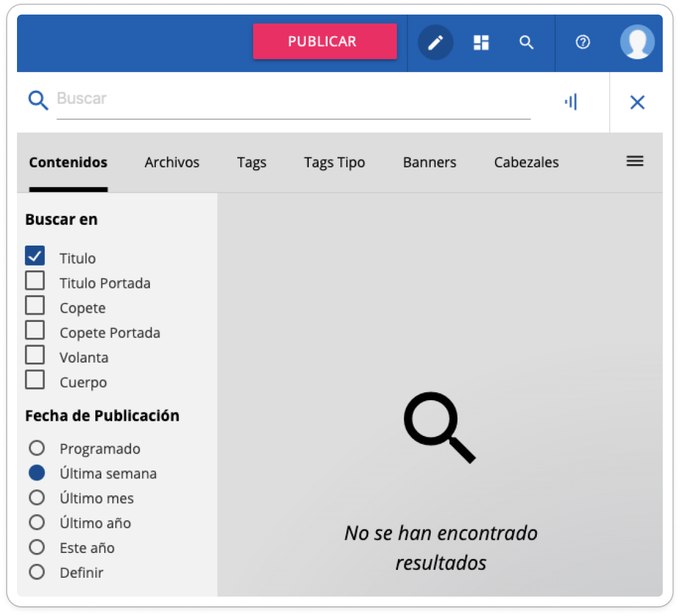Click the magnifier icon in top bar
The height and width of the screenshot is (616, 680).
click(527, 42)
